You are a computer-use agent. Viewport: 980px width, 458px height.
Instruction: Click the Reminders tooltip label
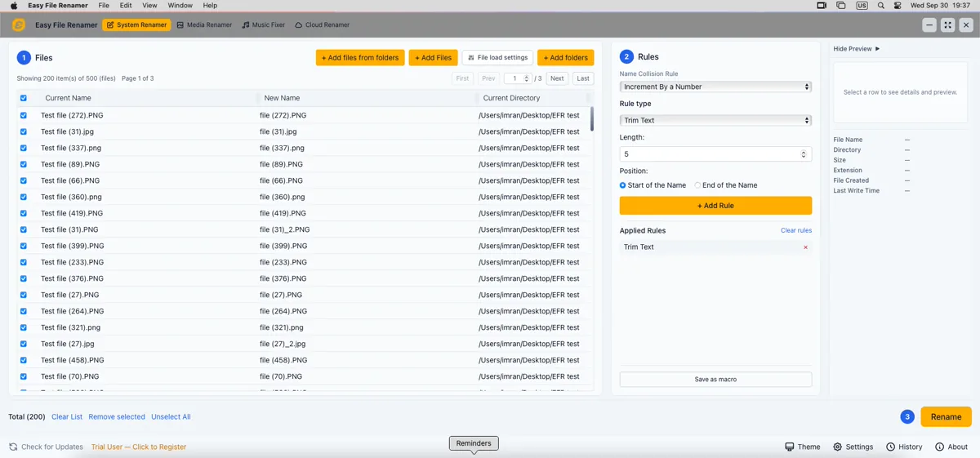click(x=474, y=443)
